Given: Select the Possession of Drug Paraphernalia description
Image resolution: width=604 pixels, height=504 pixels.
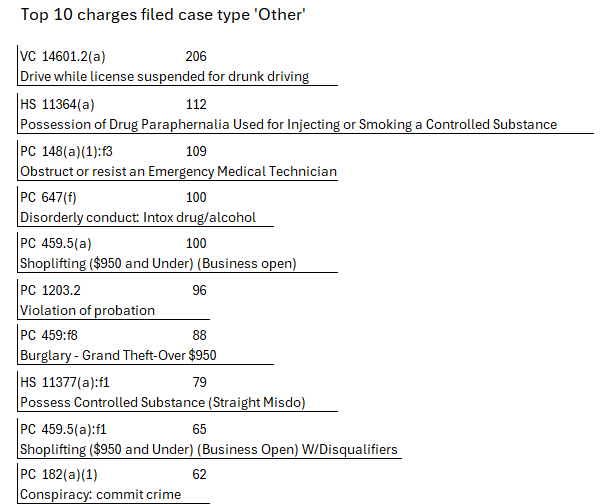Looking at the screenshot, I should coord(288,124).
